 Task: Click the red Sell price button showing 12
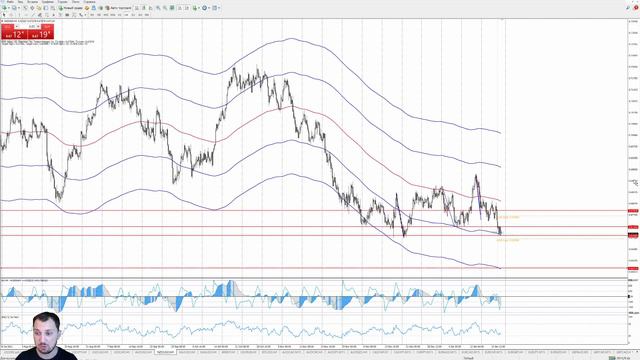(x=13, y=34)
